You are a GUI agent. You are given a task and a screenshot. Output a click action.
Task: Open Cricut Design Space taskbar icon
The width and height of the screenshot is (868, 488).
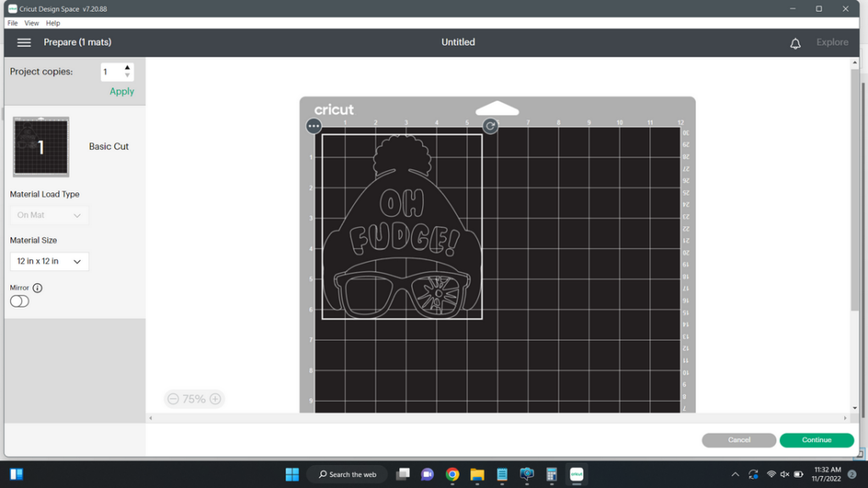[x=576, y=474]
